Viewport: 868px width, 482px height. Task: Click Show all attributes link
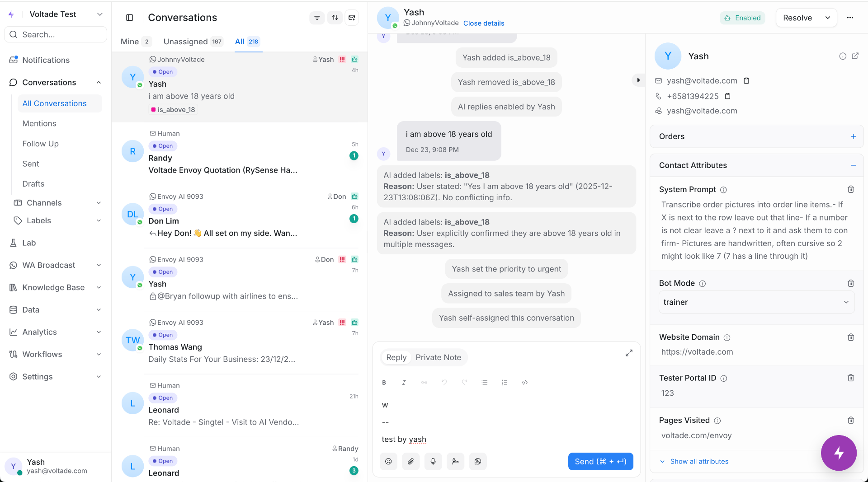pyautogui.click(x=699, y=461)
